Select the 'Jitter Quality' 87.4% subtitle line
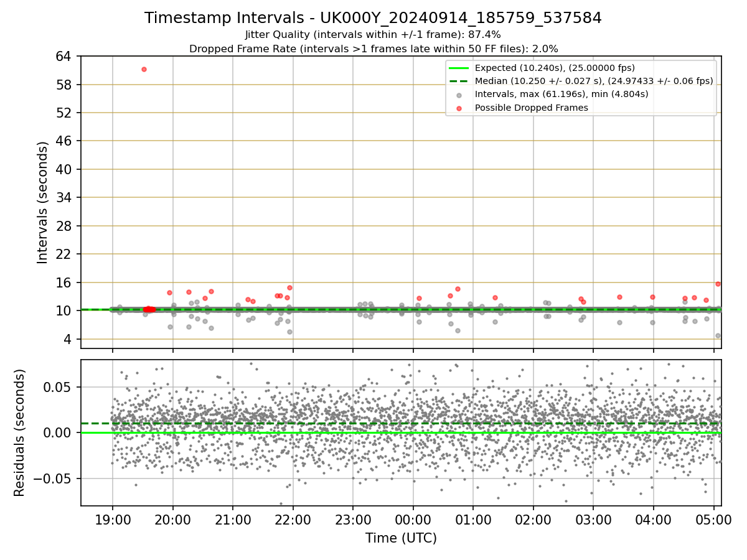Screen dimensions: 747x560 tap(373, 35)
